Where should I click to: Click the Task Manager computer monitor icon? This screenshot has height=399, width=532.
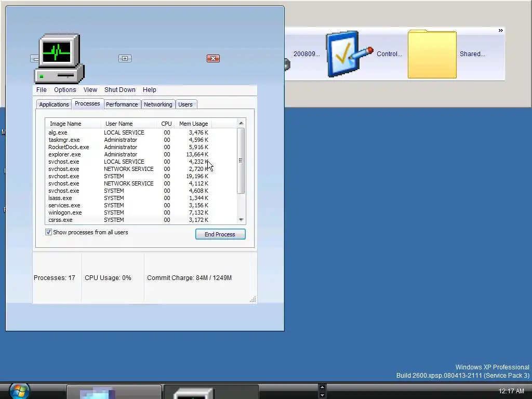point(59,58)
